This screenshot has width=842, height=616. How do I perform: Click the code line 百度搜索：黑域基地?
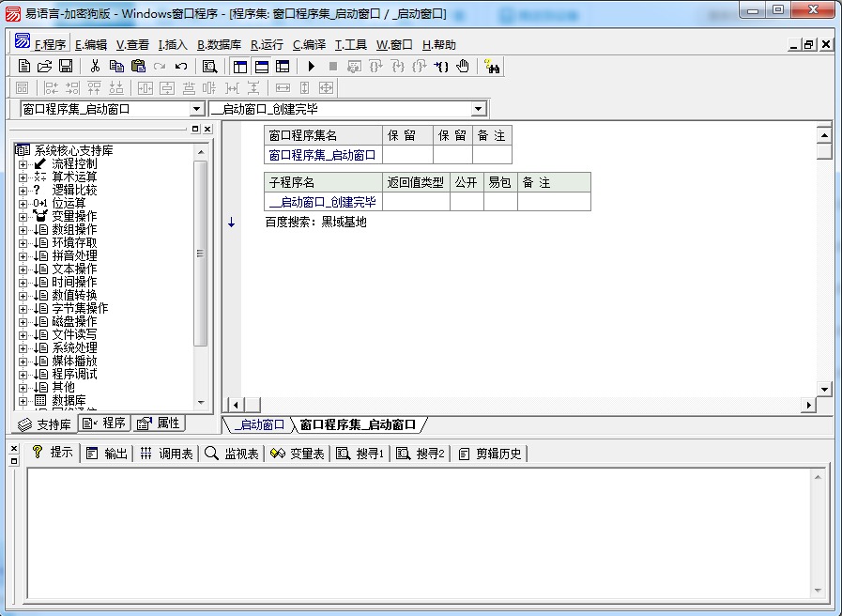[x=315, y=222]
